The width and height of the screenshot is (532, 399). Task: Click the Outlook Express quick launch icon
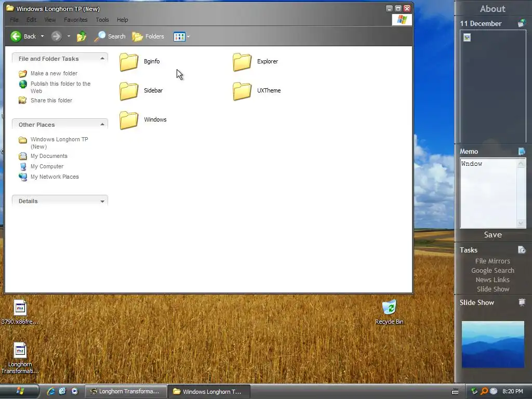point(62,391)
